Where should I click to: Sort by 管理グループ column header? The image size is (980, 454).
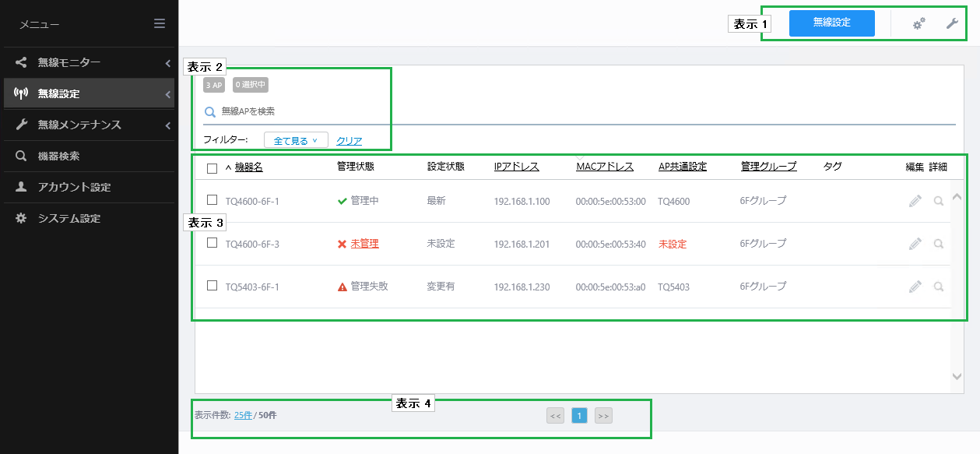769,167
